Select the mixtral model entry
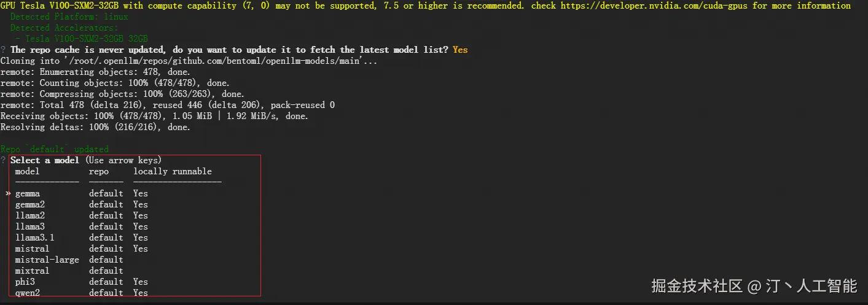 pos(33,271)
